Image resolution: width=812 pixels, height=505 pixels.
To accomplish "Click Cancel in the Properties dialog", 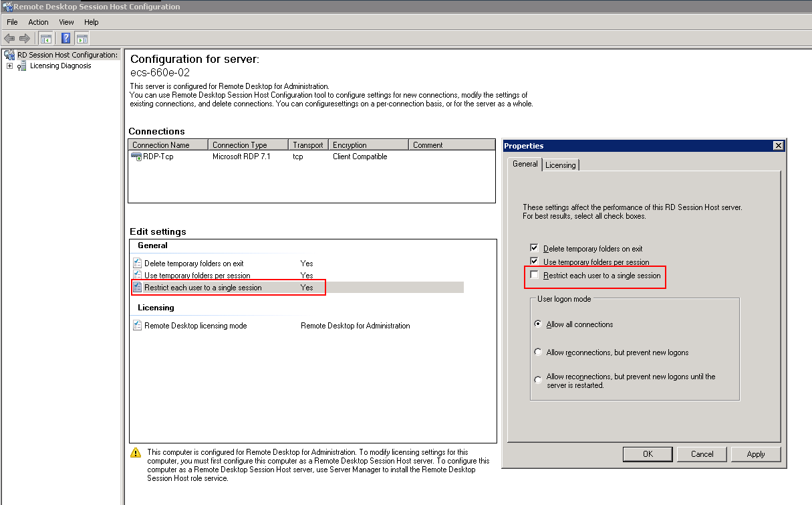I will point(702,454).
